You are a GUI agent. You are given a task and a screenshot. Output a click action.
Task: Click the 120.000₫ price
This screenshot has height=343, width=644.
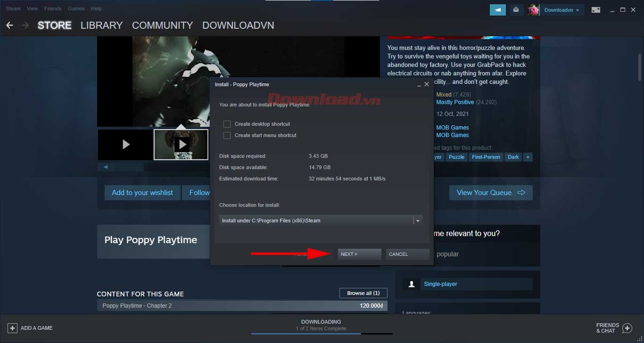coord(371,306)
